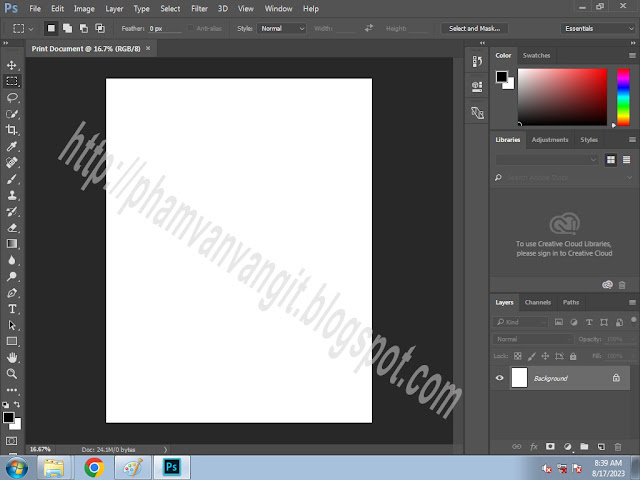Image resolution: width=640 pixels, height=480 pixels.
Task: Switch to the Adjustments tab
Action: click(x=549, y=140)
